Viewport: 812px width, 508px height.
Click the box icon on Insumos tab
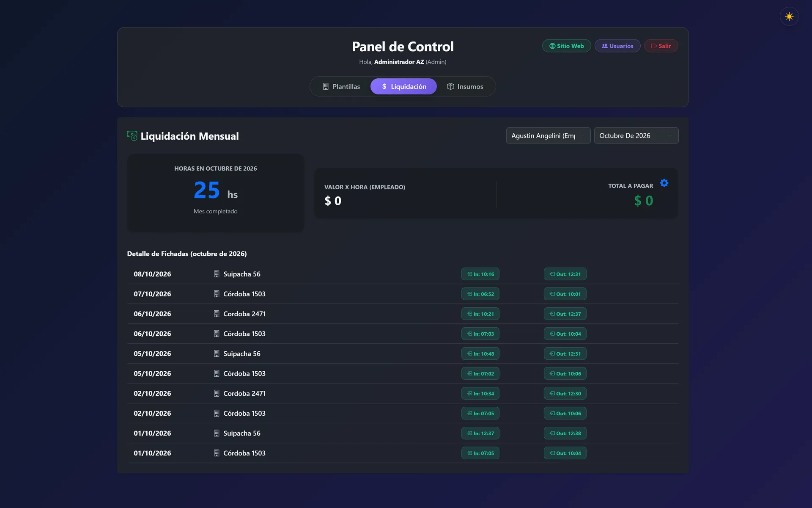450,86
